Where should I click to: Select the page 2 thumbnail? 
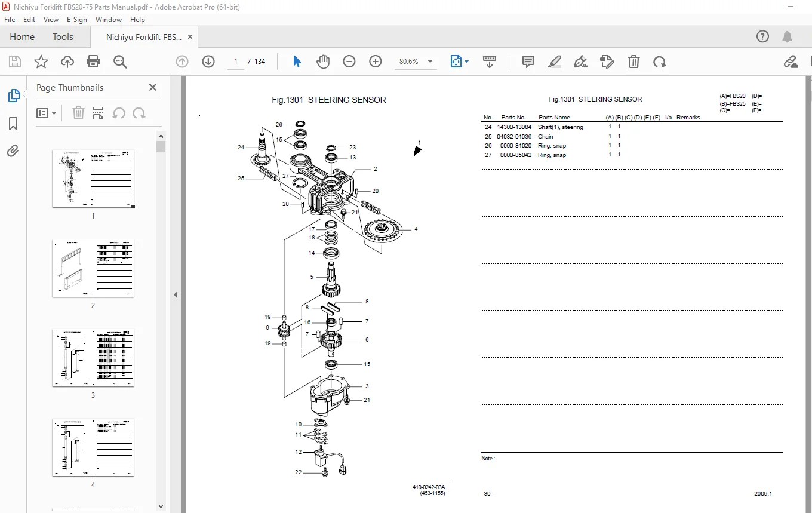pos(93,268)
